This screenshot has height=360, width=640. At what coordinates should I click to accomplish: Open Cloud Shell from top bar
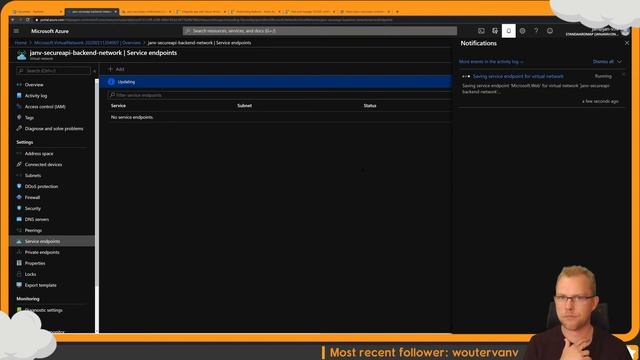pyautogui.click(x=481, y=31)
